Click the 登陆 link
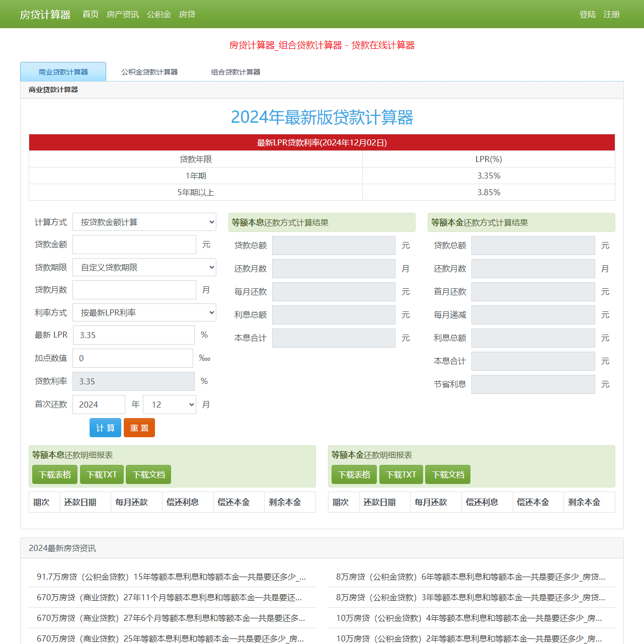This screenshot has width=644, height=644. click(587, 14)
